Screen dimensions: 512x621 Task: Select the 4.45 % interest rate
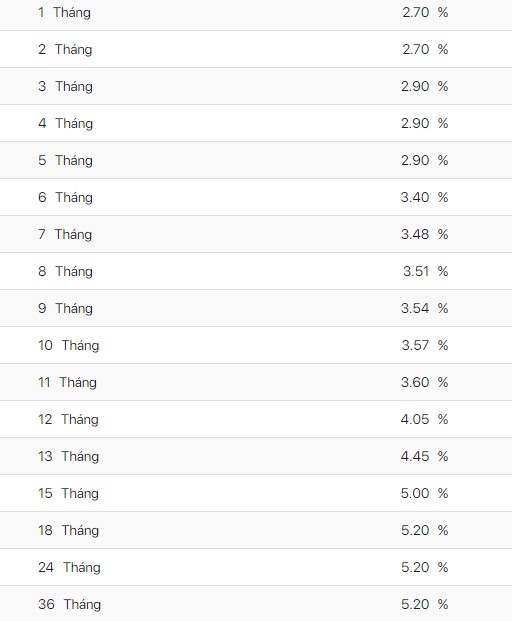pyautogui.click(x=424, y=456)
